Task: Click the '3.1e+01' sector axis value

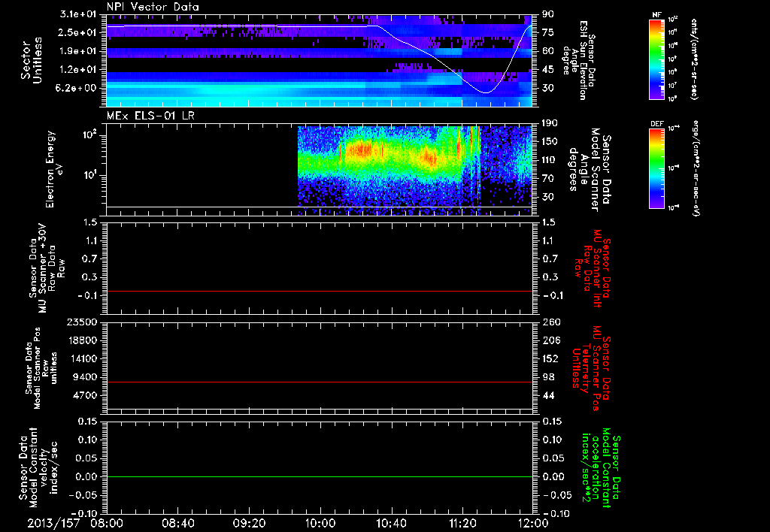Action: 77,14
